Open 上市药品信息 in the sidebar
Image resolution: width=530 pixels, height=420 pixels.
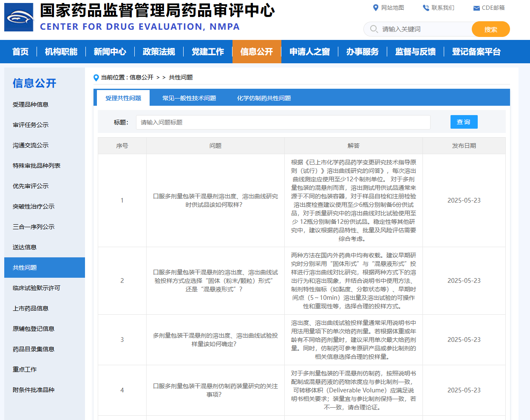(31, 308)
